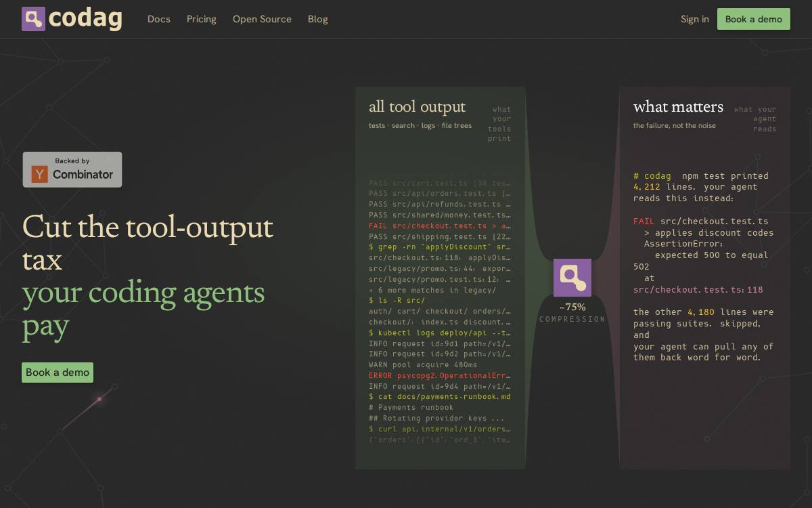Open the Docs page
This screenshot has height=508, width=812.
tap(159, 19)
